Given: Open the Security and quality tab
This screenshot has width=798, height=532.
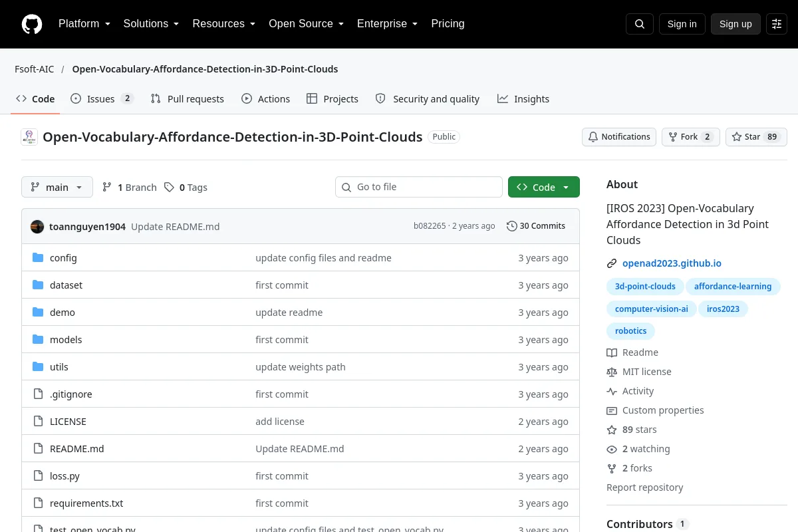Looking at the screenshot, I should point(428,99).
